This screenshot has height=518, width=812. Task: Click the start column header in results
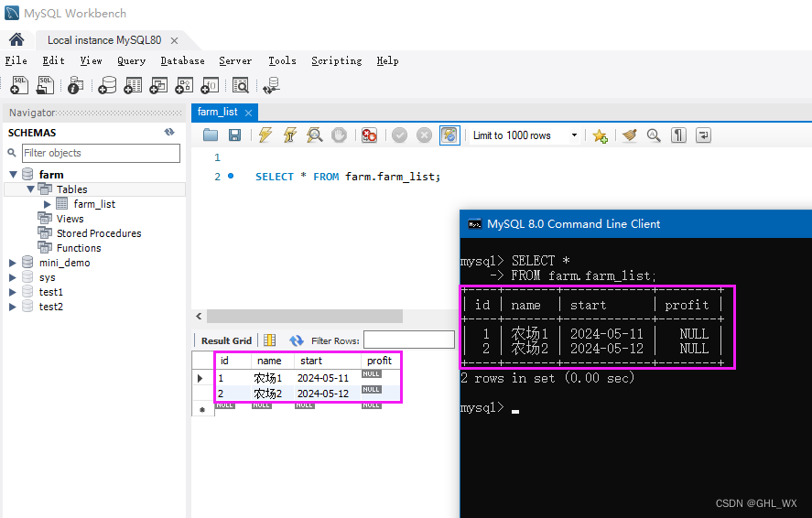coord(328,361)
